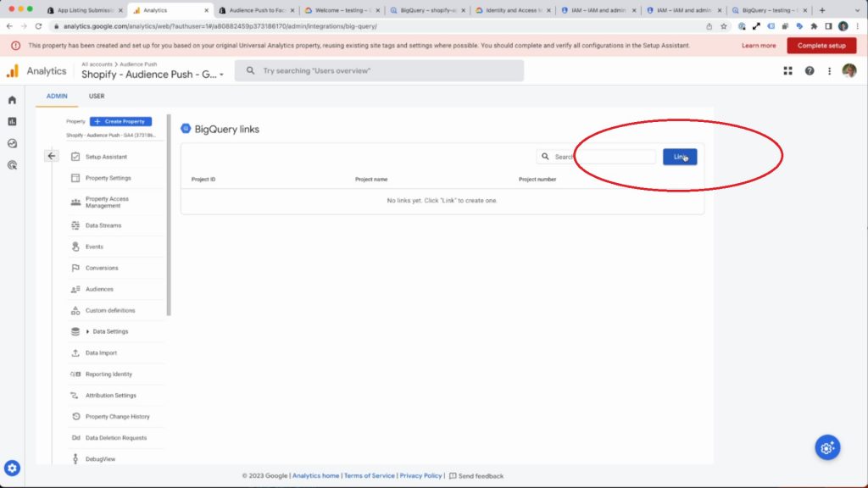Viewport: 868px width, 488px height.
Task: Click the browser address bar
Action: 376,26
